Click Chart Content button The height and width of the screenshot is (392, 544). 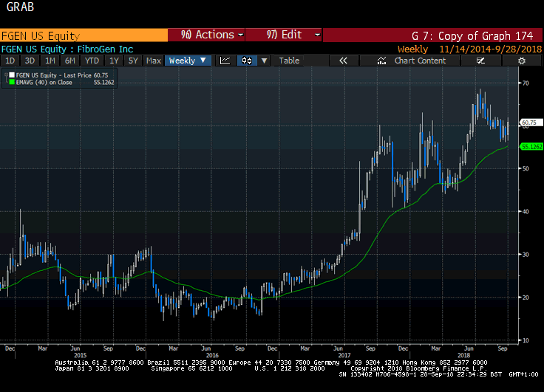420,61
